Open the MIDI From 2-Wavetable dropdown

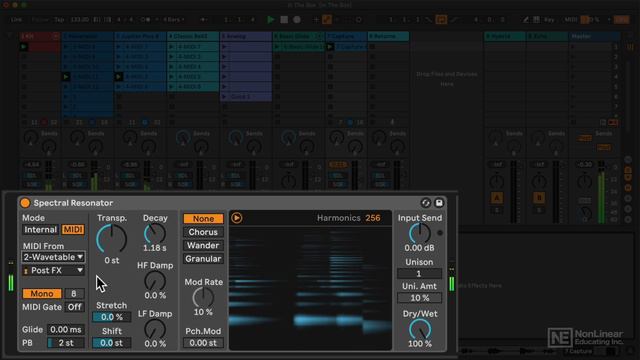click(x=53, y=257)
